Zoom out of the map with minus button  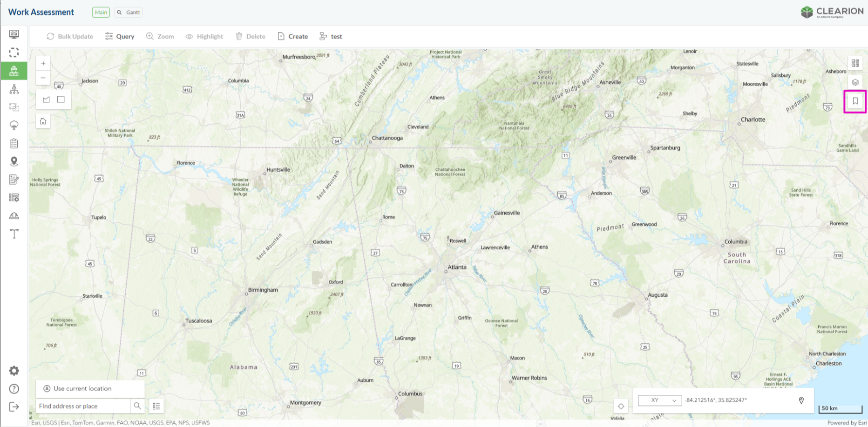43,78
